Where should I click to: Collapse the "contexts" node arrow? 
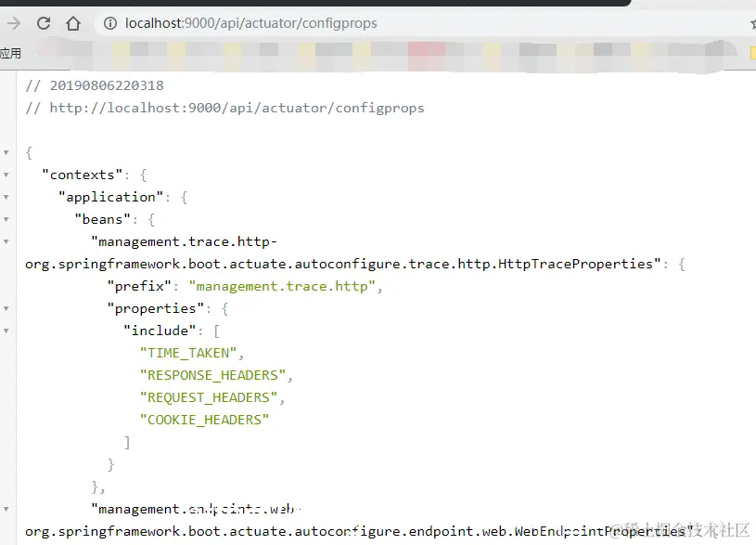(x=6, y=175)
